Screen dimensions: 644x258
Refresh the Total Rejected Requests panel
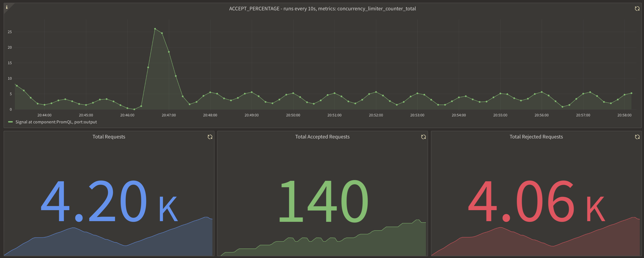(637, 137)
